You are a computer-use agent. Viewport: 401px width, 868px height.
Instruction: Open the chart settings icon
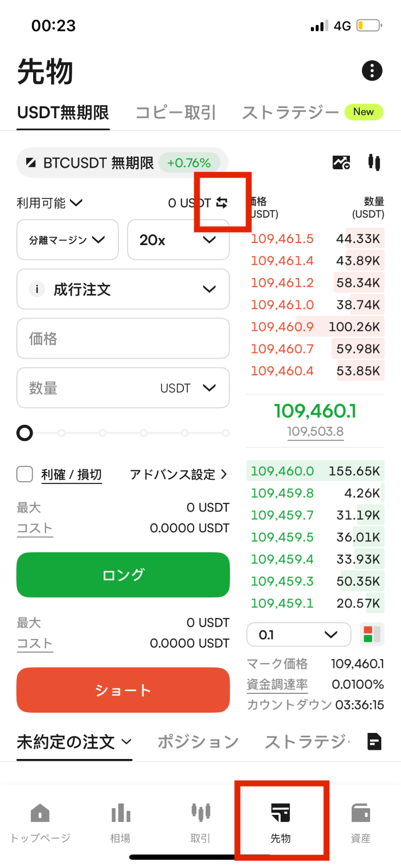(341, 162)
